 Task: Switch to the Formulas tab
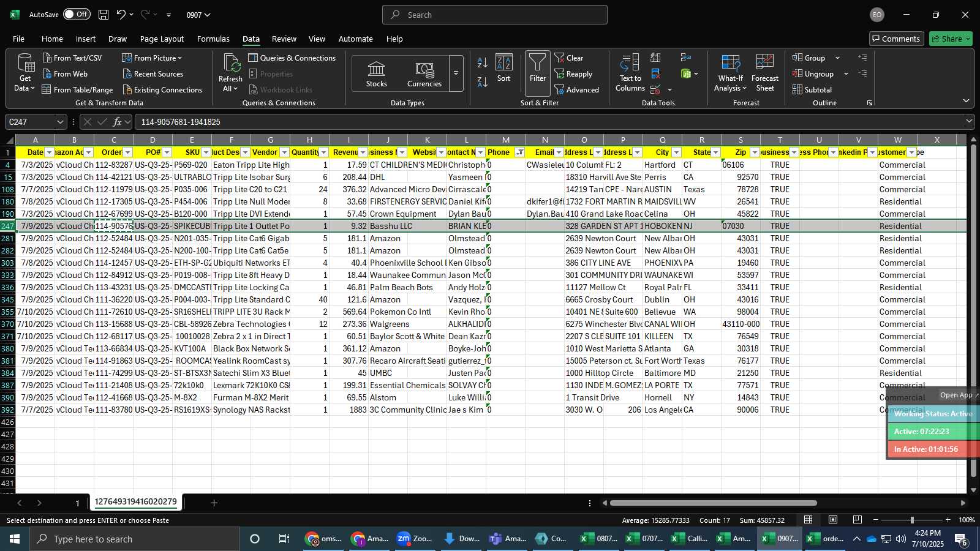213,39
